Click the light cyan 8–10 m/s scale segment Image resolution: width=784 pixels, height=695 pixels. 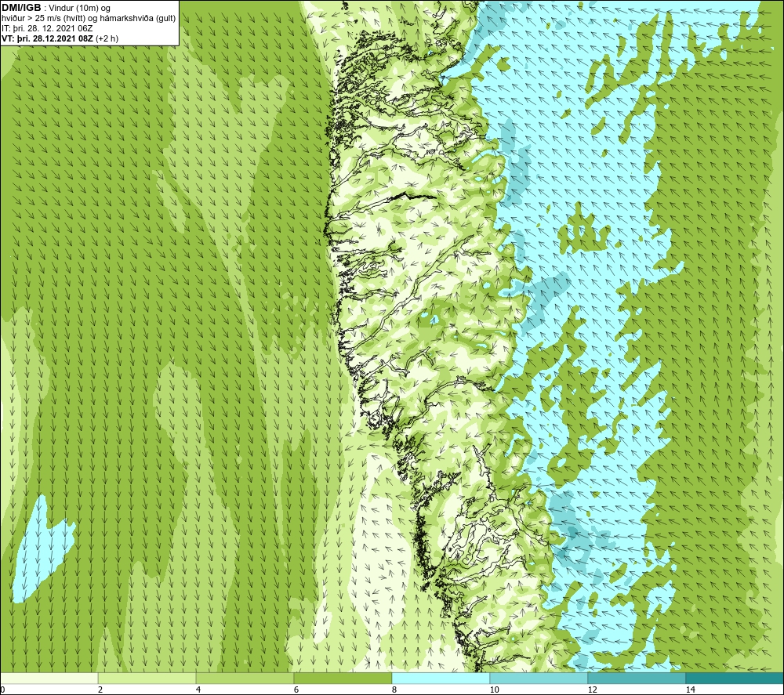[x=441, y=679]
